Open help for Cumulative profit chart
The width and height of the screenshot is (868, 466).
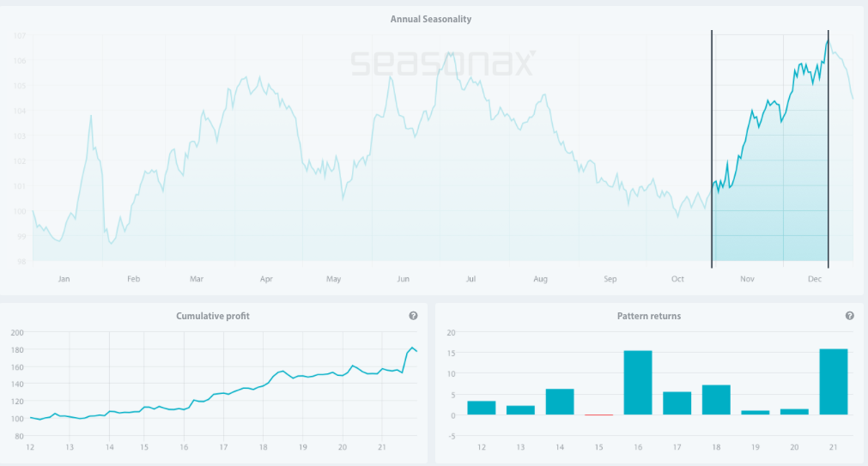pyautogui.click(x=413, y=316)
